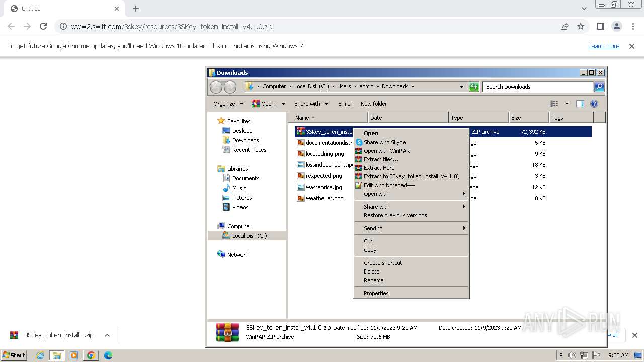644x362 pixels.
Task: Open Chrome three-dot menu
Action: [x=633, y=26]
